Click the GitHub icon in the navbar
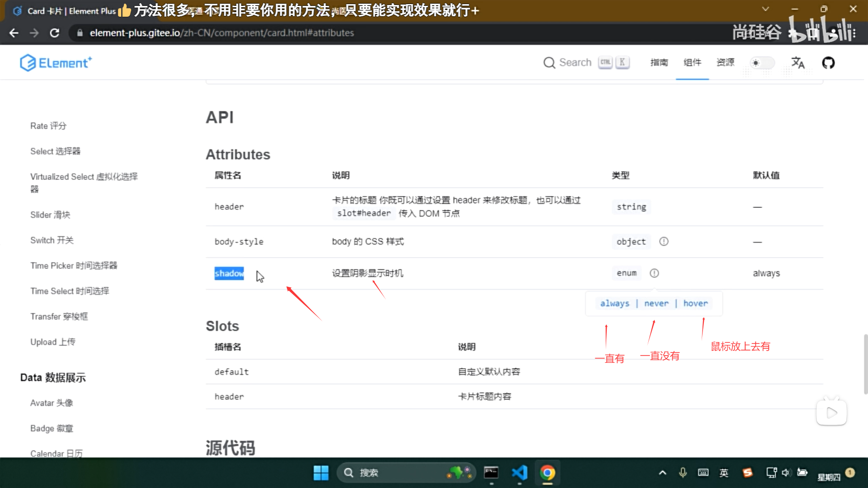Viewport: 868px width, 488px height. coord(828,63)
